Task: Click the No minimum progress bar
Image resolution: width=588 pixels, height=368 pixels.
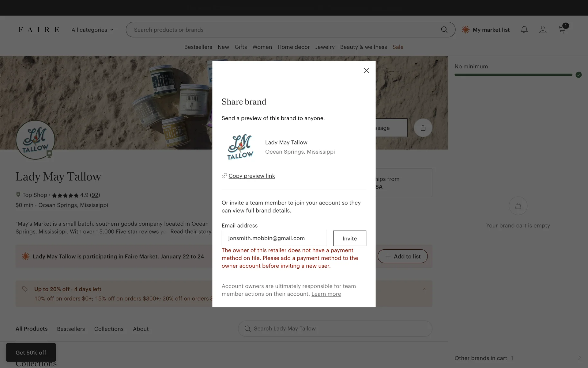Action: point(513,75)
